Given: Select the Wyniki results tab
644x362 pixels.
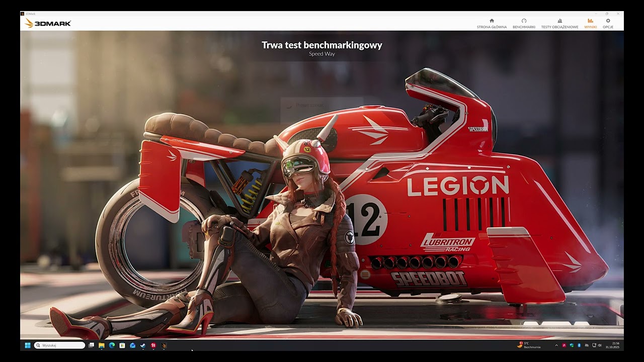Looking at the screenshot, I should (590, 23).
